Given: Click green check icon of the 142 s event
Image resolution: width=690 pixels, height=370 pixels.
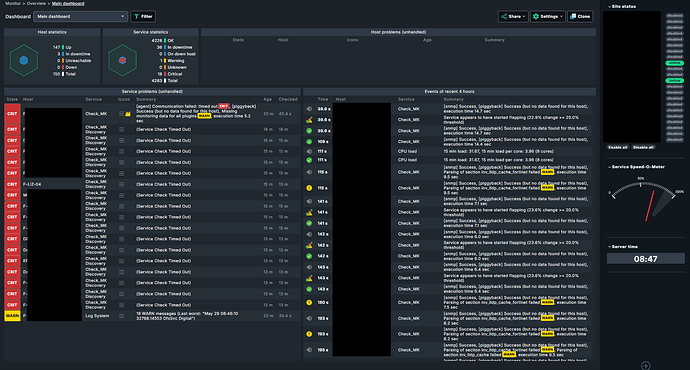Looking at the screenshot, I should point(309,256).
